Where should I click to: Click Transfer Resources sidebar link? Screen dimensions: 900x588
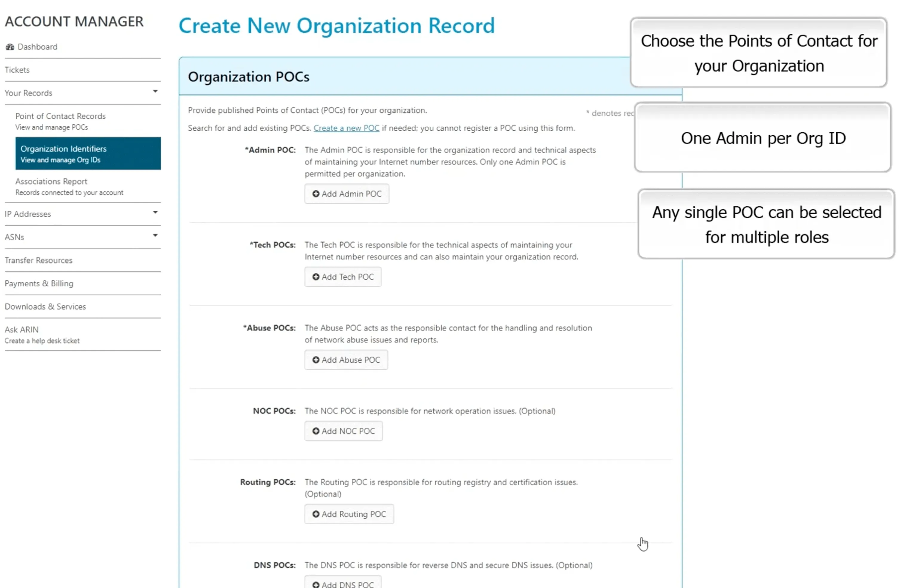coord(38,259)
